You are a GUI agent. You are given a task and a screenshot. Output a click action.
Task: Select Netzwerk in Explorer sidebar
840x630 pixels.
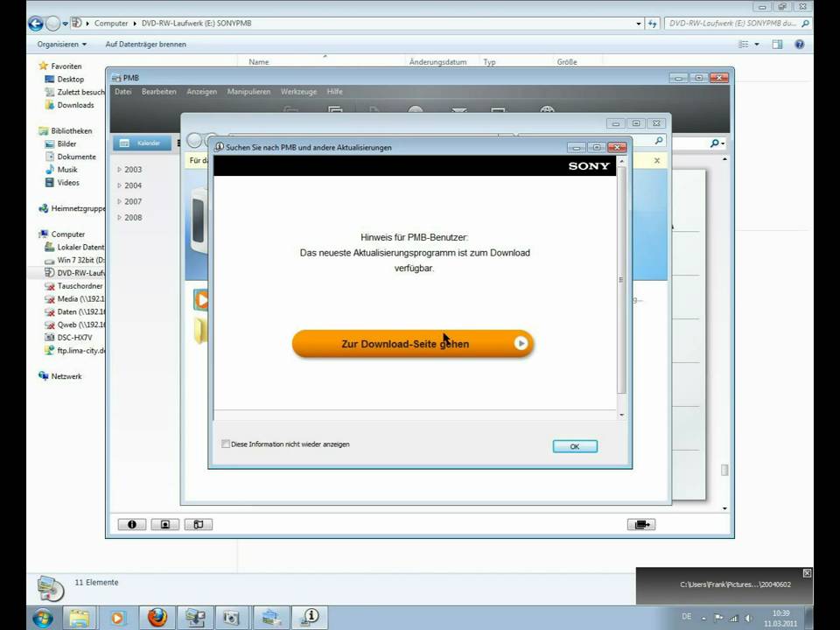(x=66, y=376)
